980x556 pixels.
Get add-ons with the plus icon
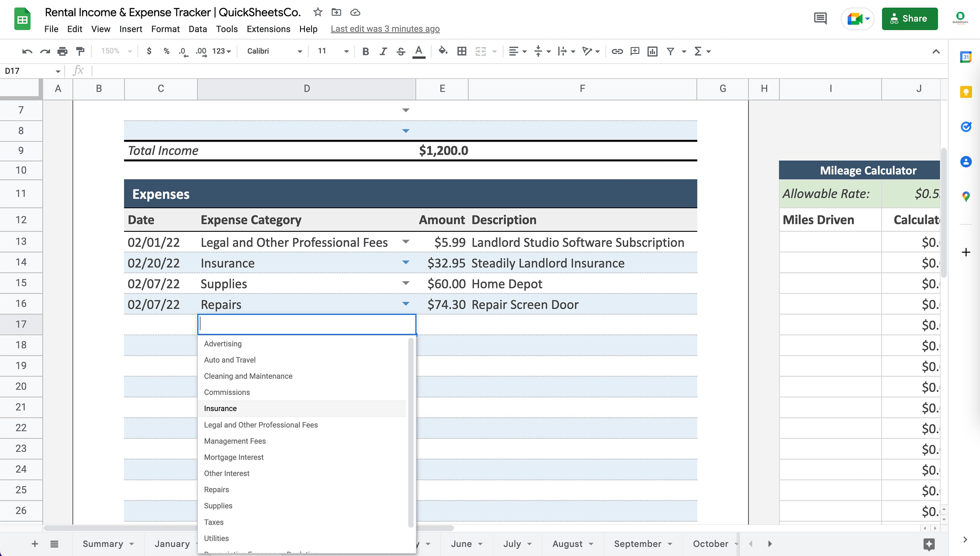click(x=966, y=252)
